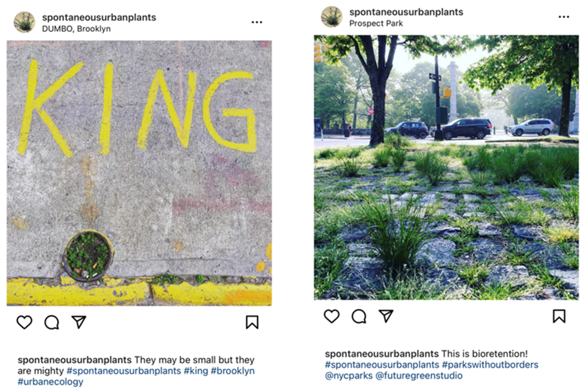Open the Prospect Park location link
This screenshot has height=392, width=586.
[376, 24]
